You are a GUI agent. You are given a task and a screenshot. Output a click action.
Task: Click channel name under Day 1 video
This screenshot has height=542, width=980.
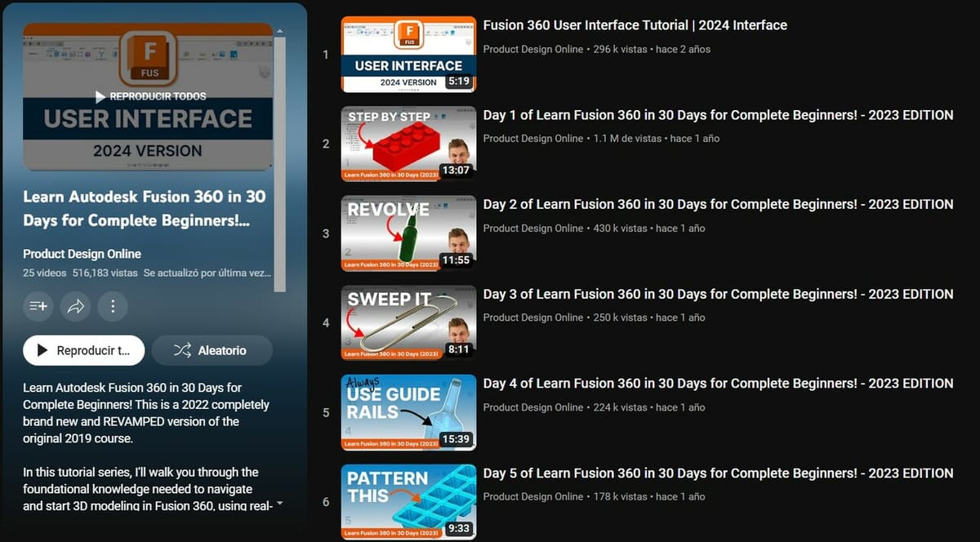point(533,139)
